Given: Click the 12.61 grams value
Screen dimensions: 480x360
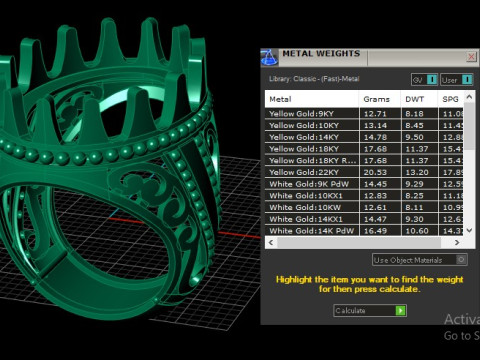Looking at the screenshot, I should [x=375, y=207].
